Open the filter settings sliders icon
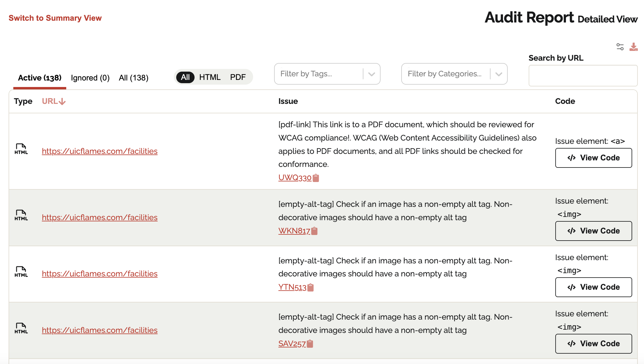This screenshot has height=364, width=644. point(620,47)
